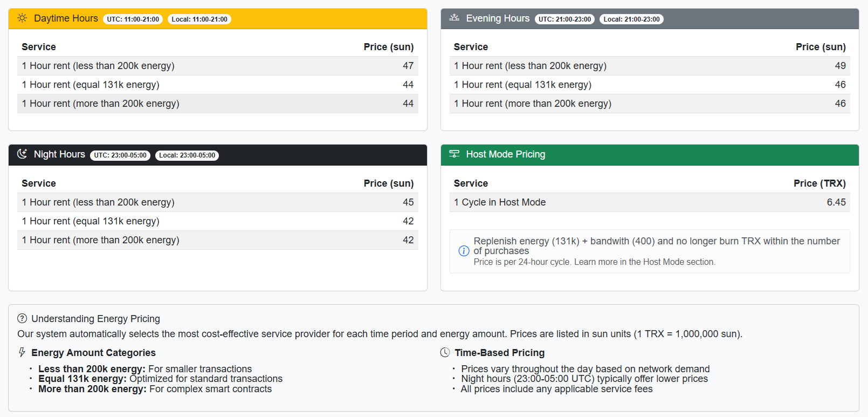Click Evening Service column header

click(x=471, y=47)
